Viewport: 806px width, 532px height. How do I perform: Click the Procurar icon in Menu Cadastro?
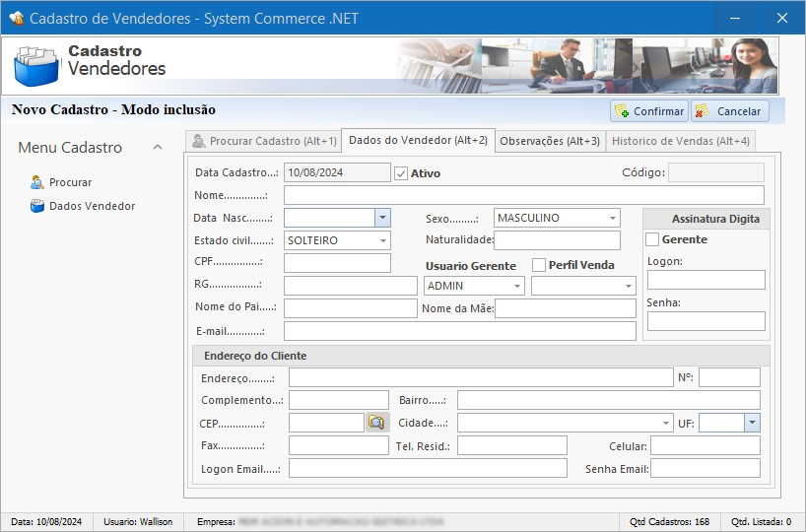[x=37, y=182]
